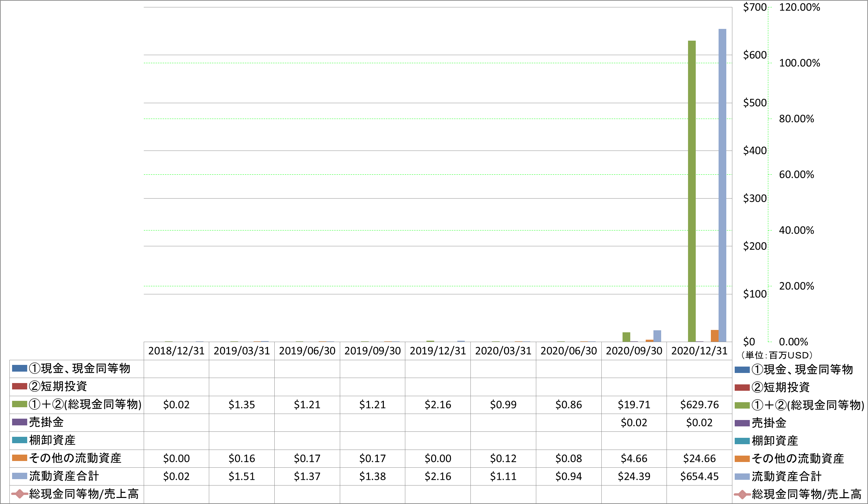Screen dimensions: 868x504
Task: Select the orange bar for 2020/12/31
Action: click(x=715, y=336)
